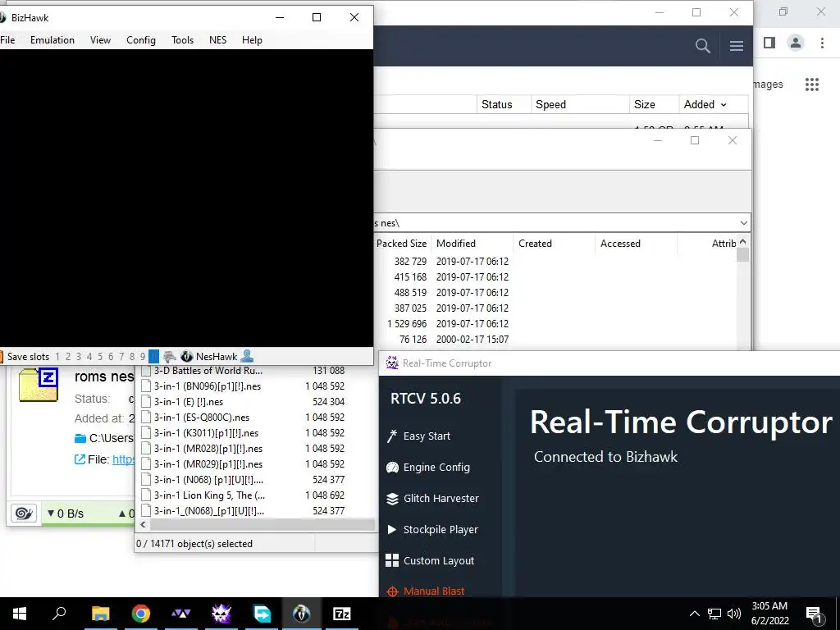Select file 3-in-1 (MR028)[p1][!].nes
The width and height of the screenshot is (840, 630).
208,449
